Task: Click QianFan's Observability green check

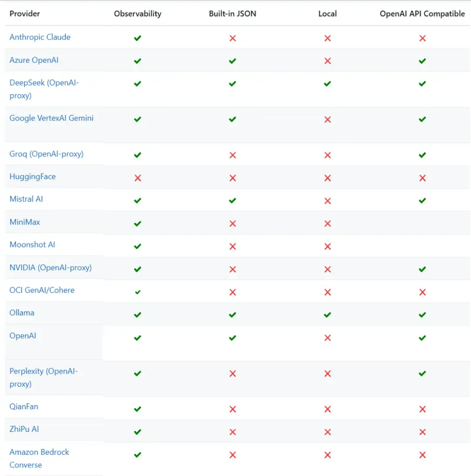Action: pyautogui.click(x=138, y=409)
